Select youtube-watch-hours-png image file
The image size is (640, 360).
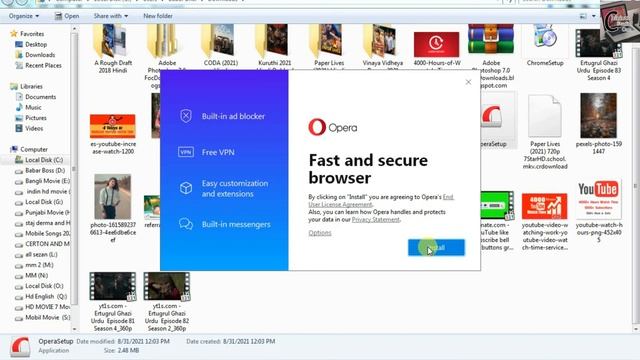tap(599, 211)
